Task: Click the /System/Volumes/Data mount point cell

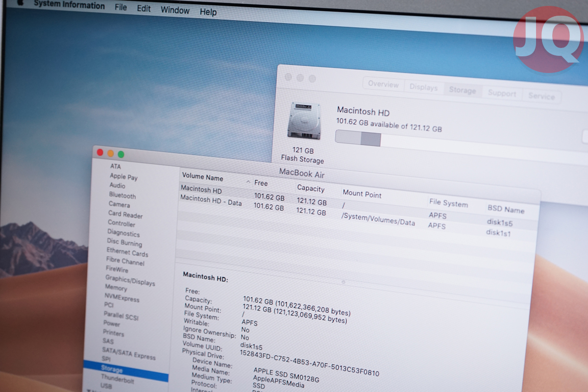Action: tap(378, 220)
